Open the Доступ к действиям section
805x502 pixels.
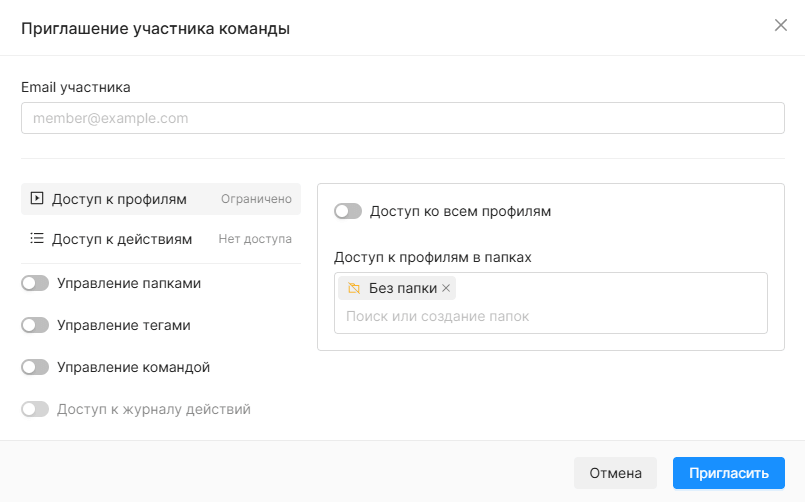[x=161, y=239]
